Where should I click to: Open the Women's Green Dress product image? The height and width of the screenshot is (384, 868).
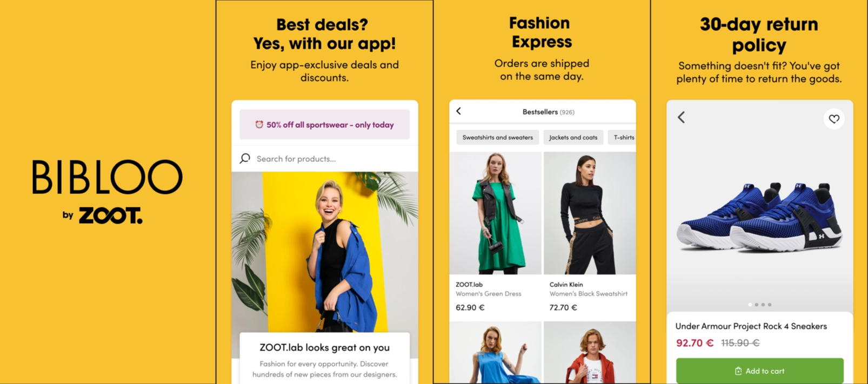[x=496, y=213]
